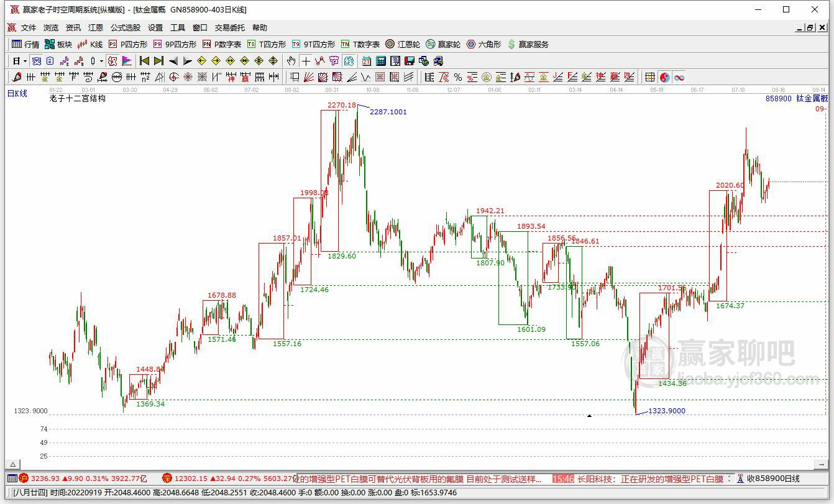Open the 9T四方形 tool
Screen dimensions: 834x504
point(313,44)
